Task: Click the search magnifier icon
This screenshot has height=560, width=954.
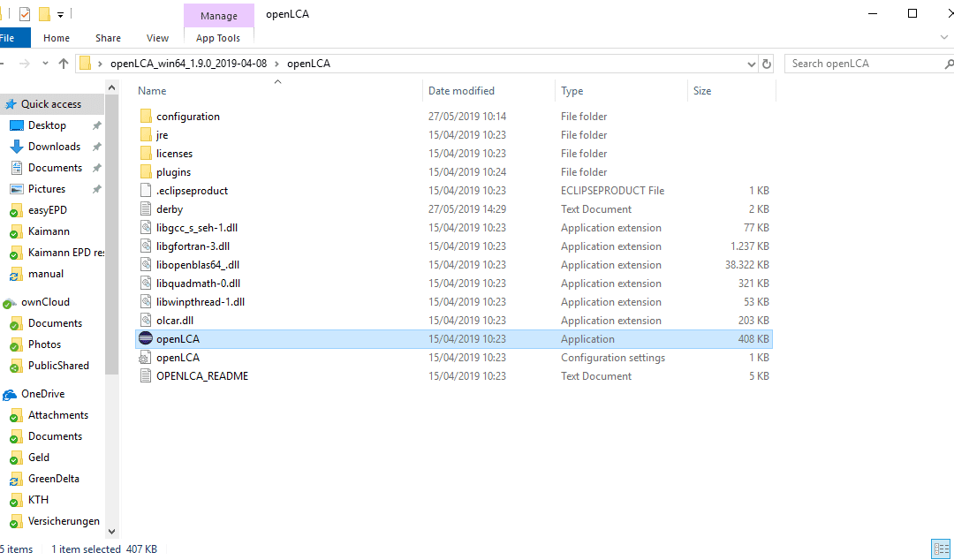Action: tap(949, 64)
